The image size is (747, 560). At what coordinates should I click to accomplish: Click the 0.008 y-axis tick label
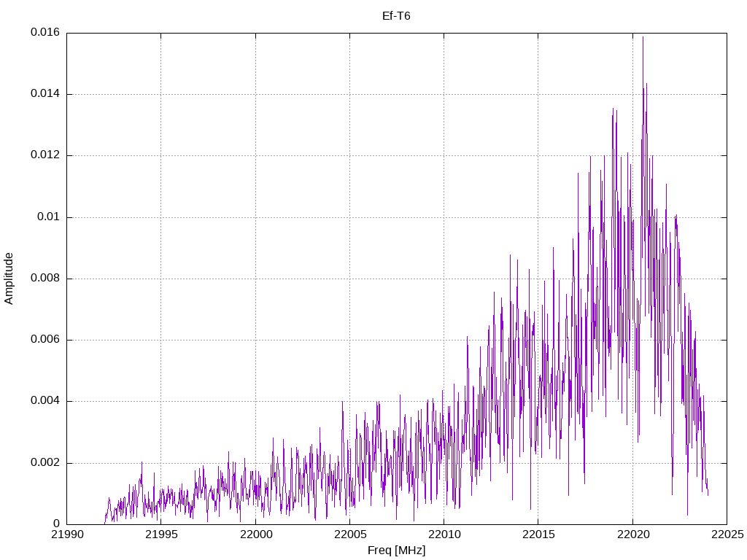click(x=45, y=279)
